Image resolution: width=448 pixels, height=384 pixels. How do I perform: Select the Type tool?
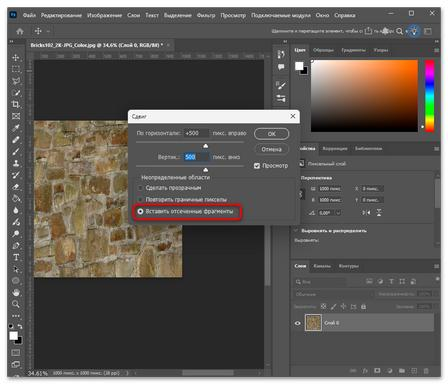tap(16, 257)
